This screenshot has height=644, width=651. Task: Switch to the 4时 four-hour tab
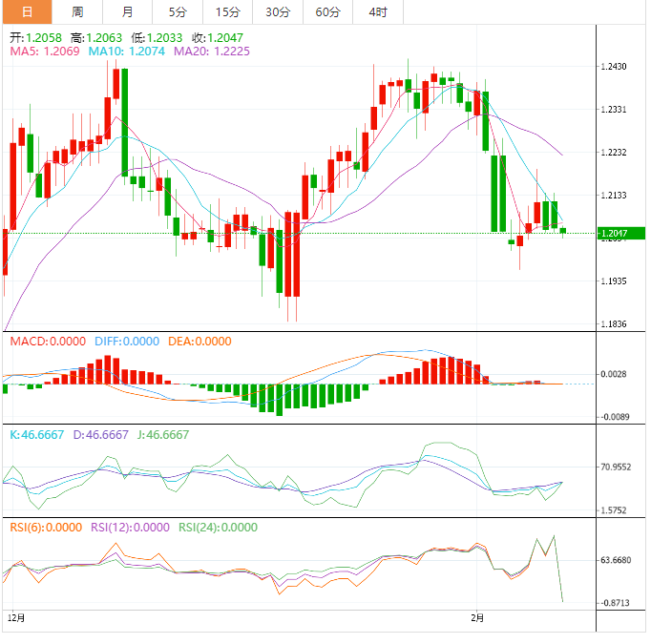pos(377,12)
